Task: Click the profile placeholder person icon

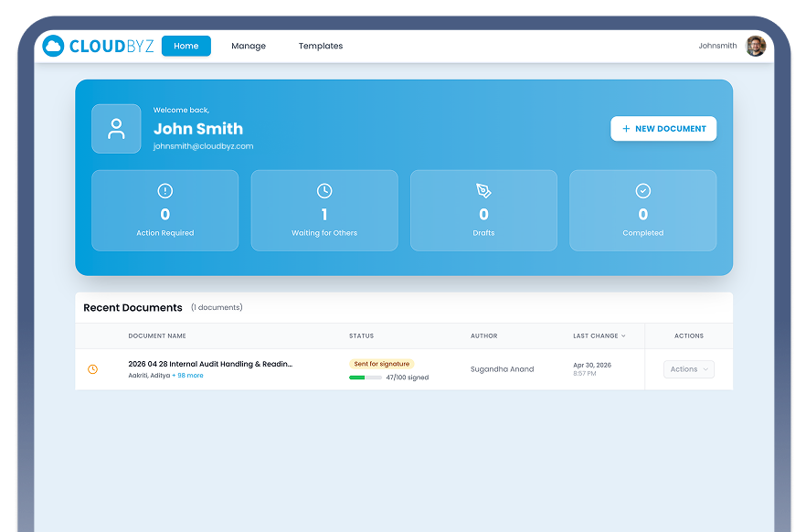Action: pos(116,129)
